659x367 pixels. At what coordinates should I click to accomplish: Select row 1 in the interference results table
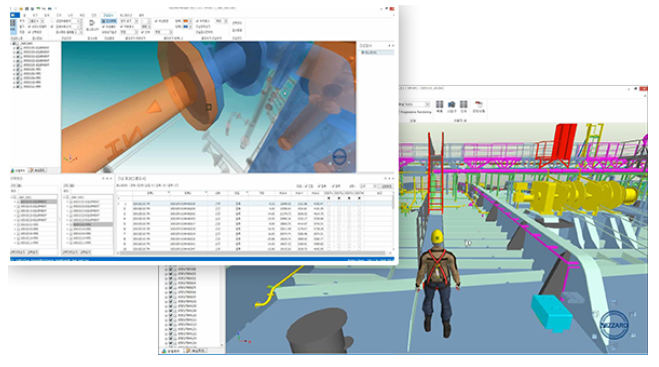[254, 204]
